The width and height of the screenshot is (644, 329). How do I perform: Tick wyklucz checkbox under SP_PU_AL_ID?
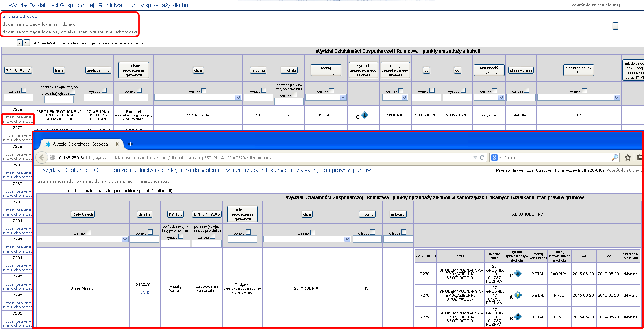coord(24,91)
